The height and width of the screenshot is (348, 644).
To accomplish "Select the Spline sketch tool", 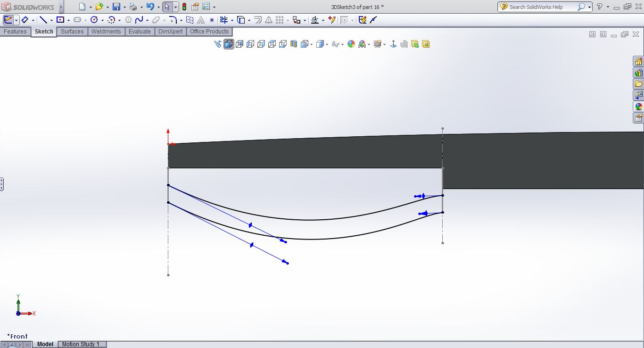I will click(139, 20).
